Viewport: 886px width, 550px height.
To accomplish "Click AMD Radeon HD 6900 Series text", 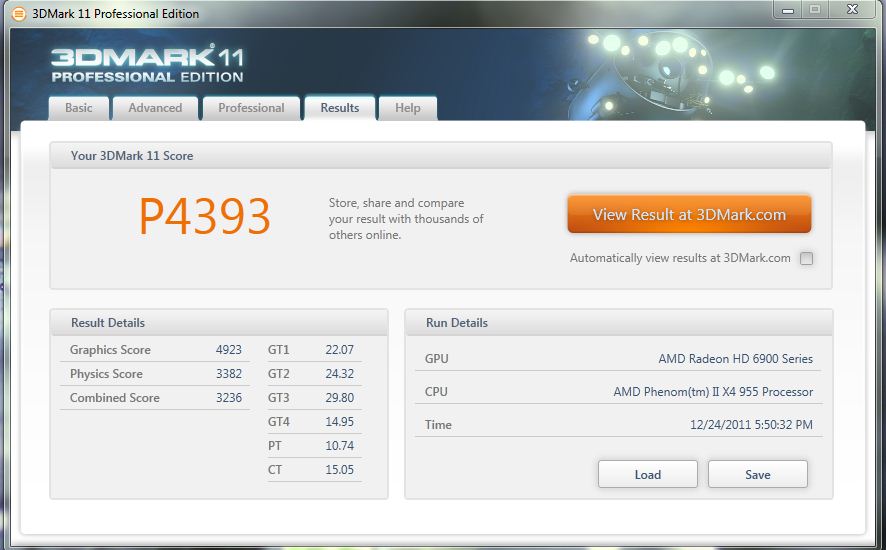I will (x=735, y=359).
